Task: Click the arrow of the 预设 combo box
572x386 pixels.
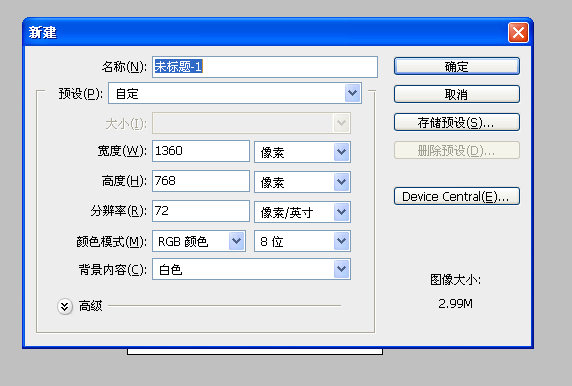Action: 352,93
